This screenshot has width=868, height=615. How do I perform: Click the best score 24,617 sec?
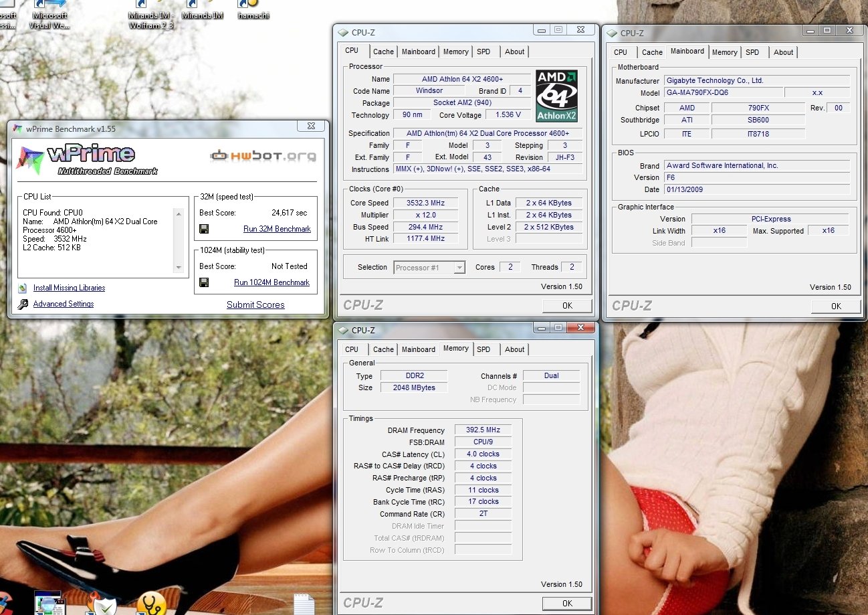290,213
